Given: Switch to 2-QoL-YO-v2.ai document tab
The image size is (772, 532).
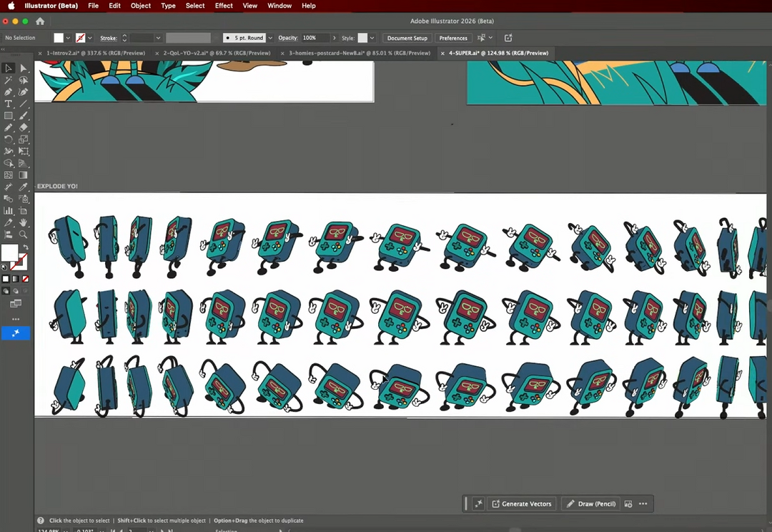Looking at the screenshot, I should coord(217,53).
